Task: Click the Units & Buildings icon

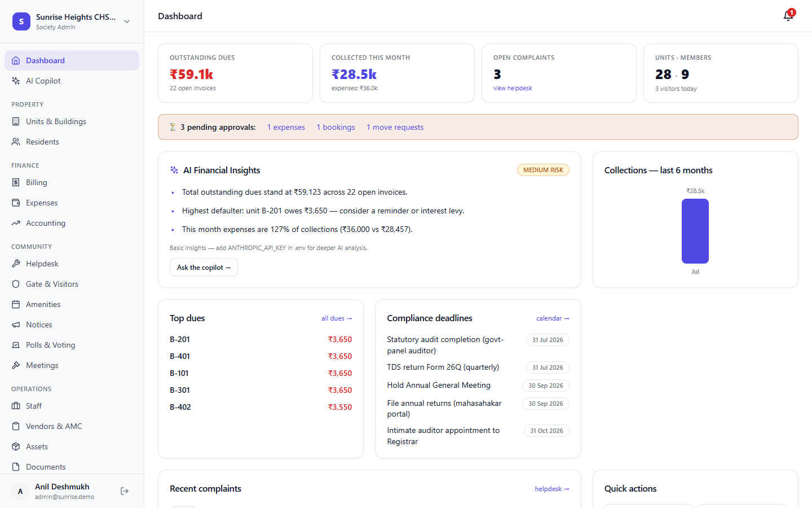Action: pyautogui.click(x=16, y=121)
